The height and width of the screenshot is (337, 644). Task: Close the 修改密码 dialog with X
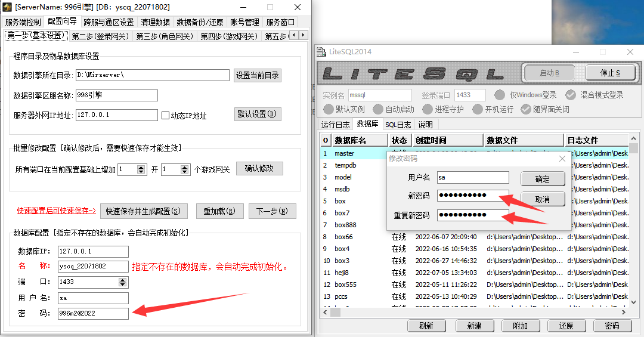pos(562,159)
